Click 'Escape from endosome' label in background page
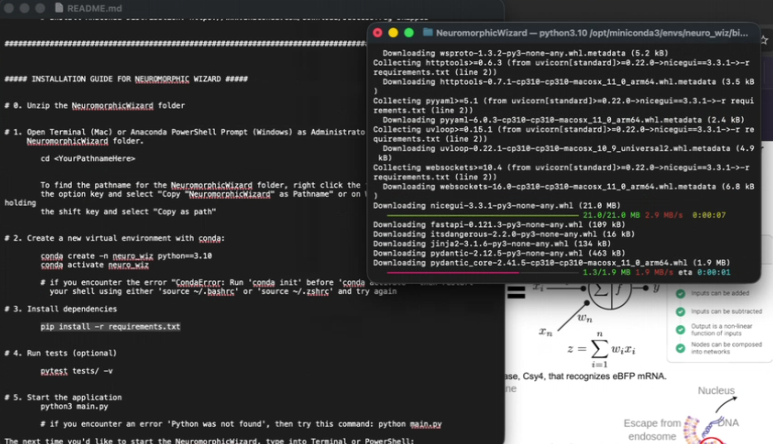Screen dimensions: 773x444 tap(652, 430)
